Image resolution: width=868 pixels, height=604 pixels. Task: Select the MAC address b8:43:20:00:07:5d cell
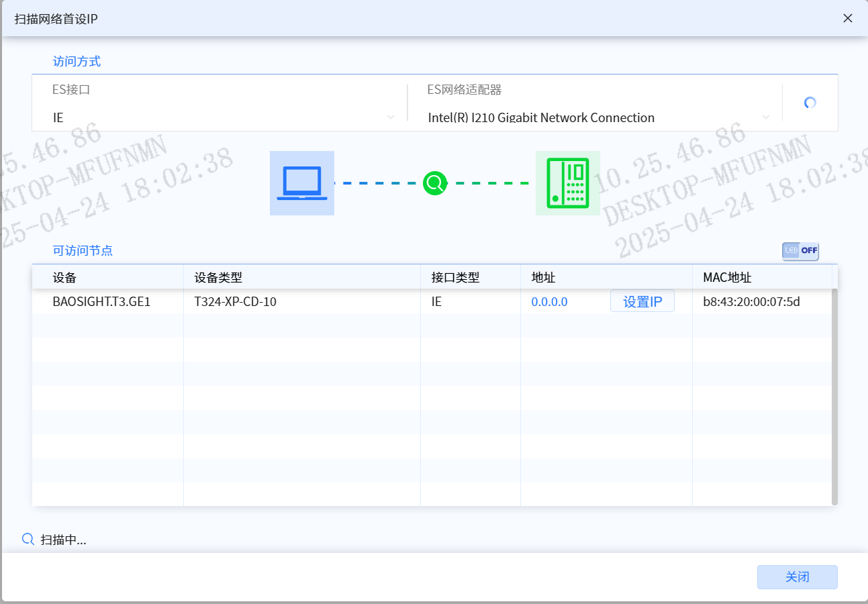point(751,302)
